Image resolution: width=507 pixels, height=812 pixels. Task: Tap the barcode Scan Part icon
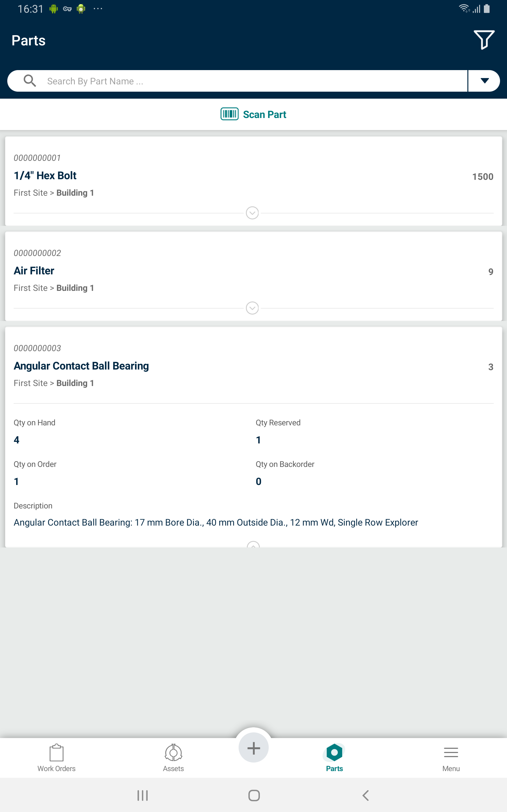coord(229,114)
